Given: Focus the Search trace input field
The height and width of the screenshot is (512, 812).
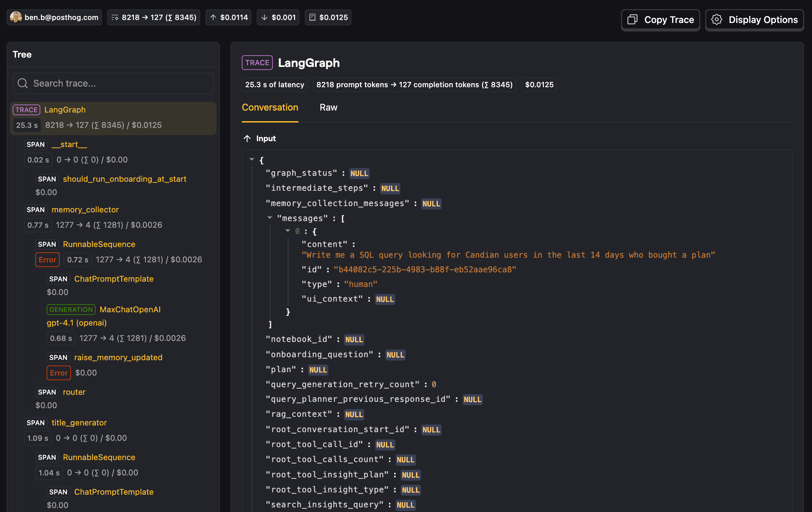Looking at the screenshot, I should (113, 83).
